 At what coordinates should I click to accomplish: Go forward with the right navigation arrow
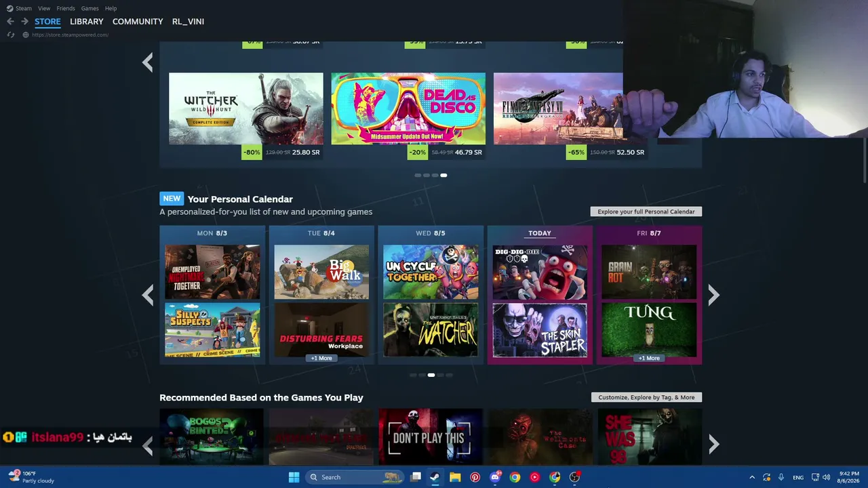coord(24,22)
